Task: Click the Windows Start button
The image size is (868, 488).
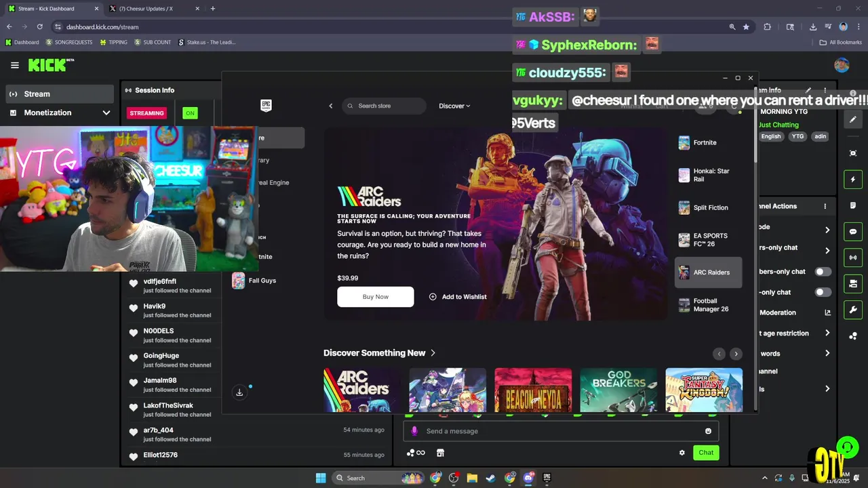Action: click(x=321, y=478)
